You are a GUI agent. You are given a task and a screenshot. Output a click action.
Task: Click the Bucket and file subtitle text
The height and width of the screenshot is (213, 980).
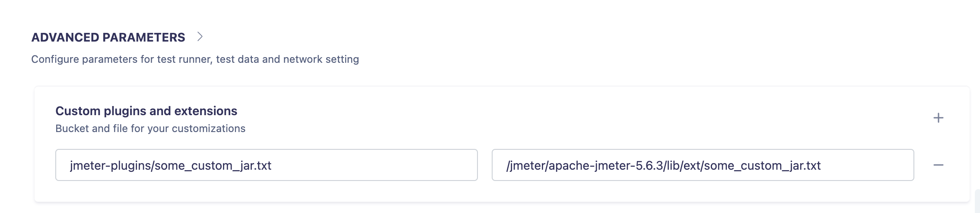(150, 129)
